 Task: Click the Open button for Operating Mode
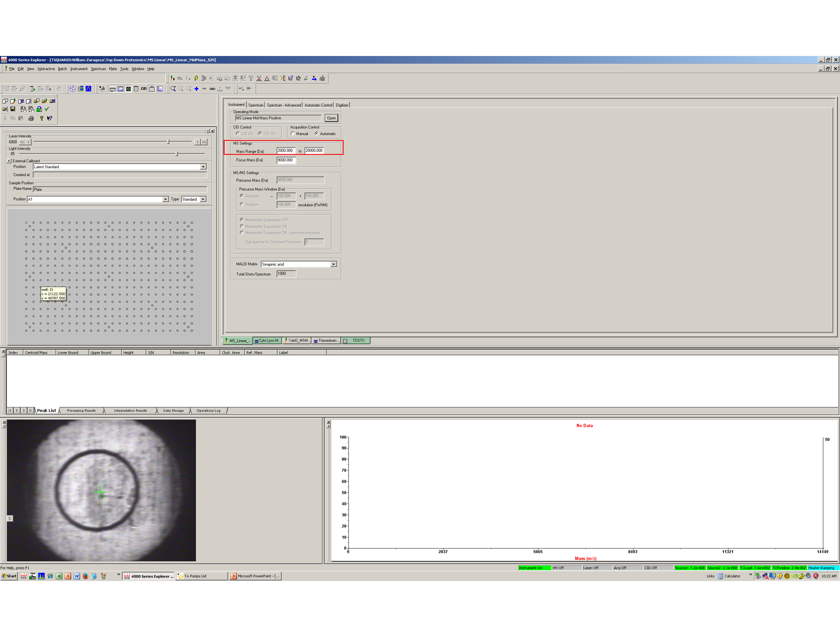pyautogui.click(x=331, y=118)
